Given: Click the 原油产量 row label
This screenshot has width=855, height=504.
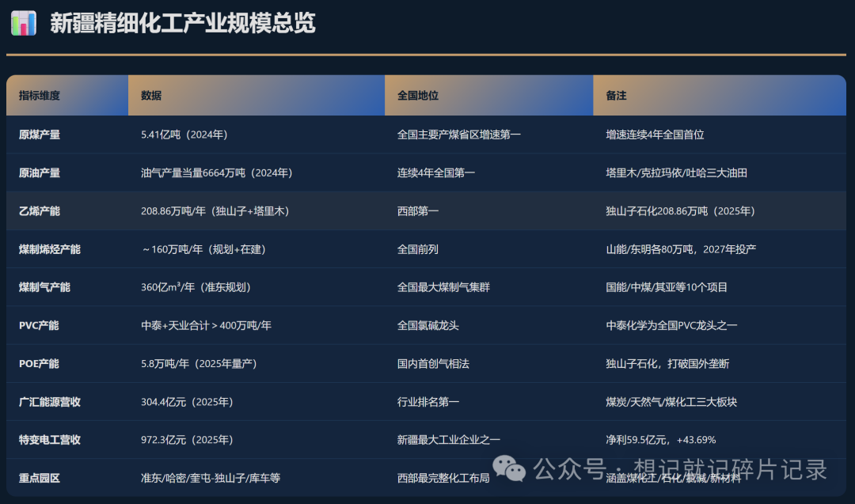Looking at the screenshot, I should coord(40,172).
